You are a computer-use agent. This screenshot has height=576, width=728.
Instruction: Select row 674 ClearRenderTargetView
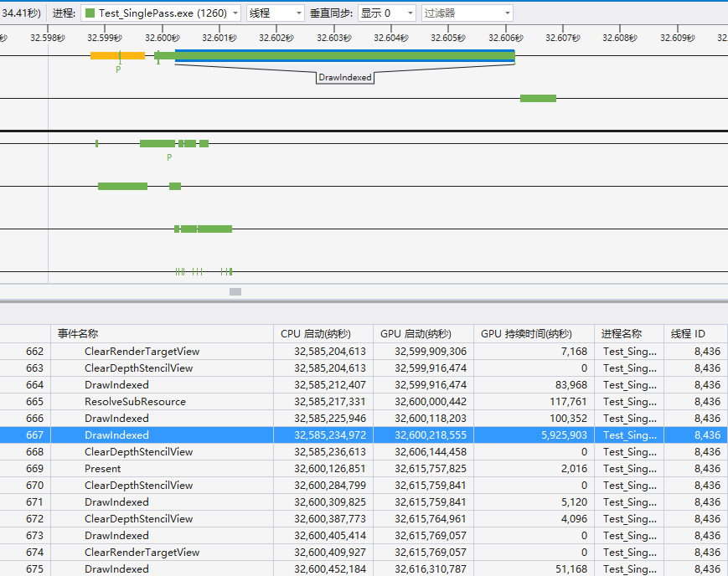pos(364,552)
